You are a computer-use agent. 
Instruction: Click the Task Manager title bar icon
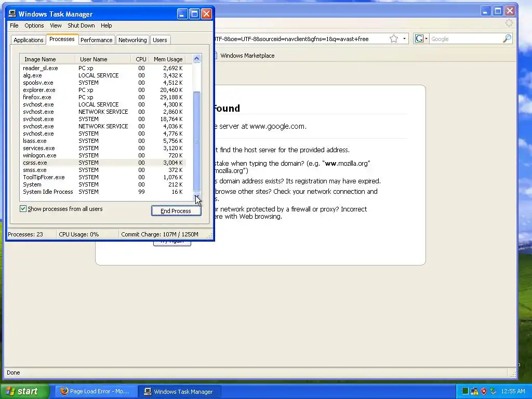click(x=12, y=14)
